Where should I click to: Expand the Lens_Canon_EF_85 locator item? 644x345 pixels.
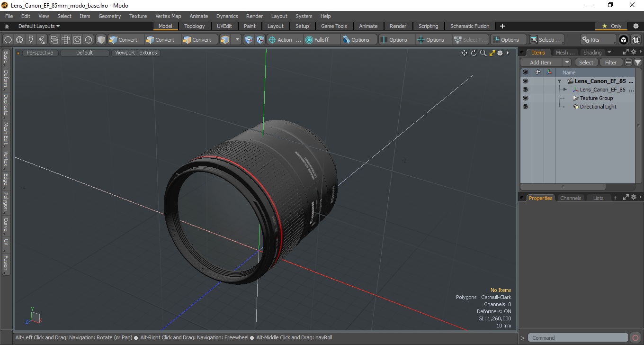coord(565,90)
